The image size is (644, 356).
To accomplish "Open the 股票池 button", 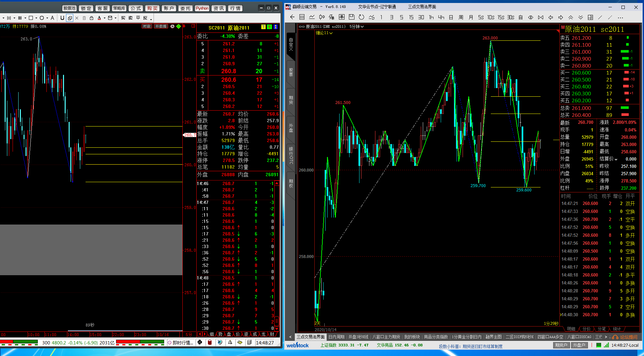I will click(x=69, y=8).
